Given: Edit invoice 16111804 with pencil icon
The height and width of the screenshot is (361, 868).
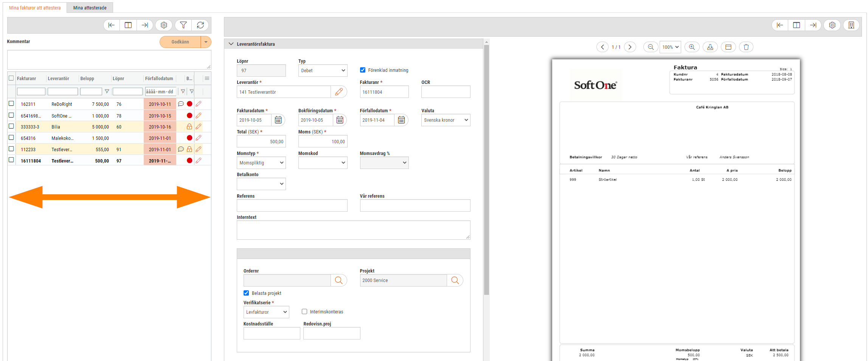Looking at the screenshot, I should click(199, 161).
